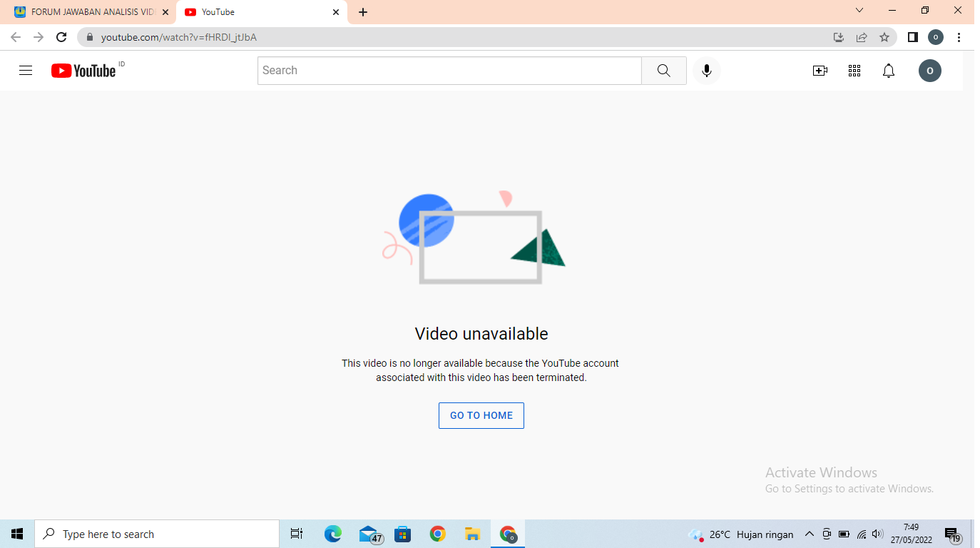Show hidden system tray icons
Viewport: 980px width, 548px height.
pyautogui.click(x=809, y=534)
